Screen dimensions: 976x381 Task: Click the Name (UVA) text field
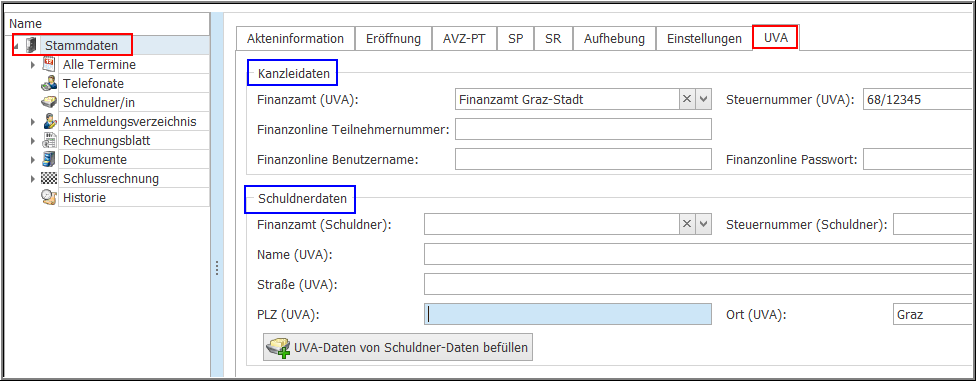(699, 254)
